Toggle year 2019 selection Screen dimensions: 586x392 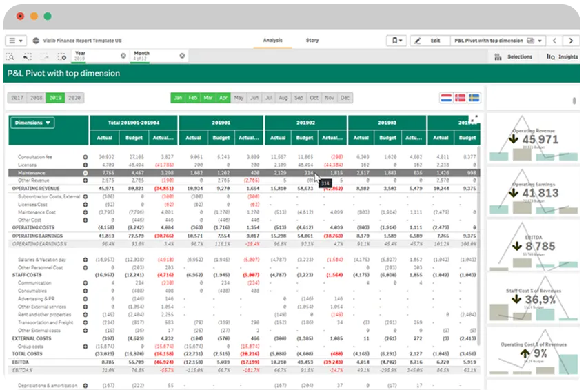click(x=55, y=99)
